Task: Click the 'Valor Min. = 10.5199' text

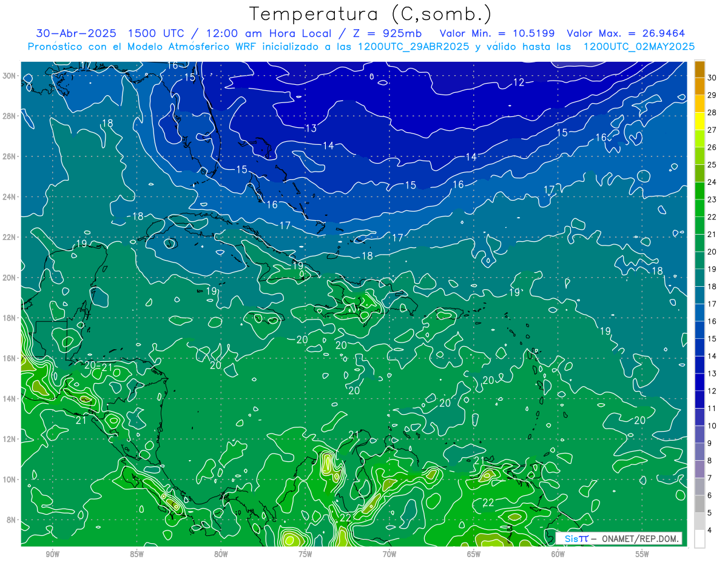Action: [x=498, y=33]
